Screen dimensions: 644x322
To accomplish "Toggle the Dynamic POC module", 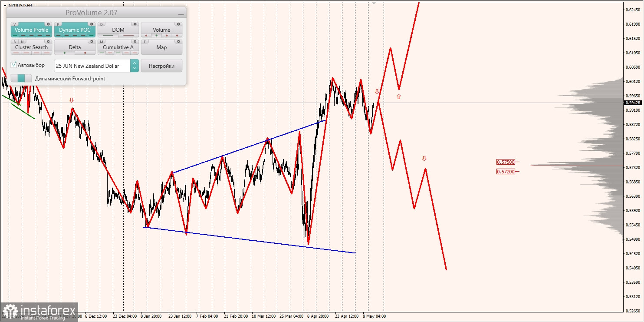I will click(75, 30).
